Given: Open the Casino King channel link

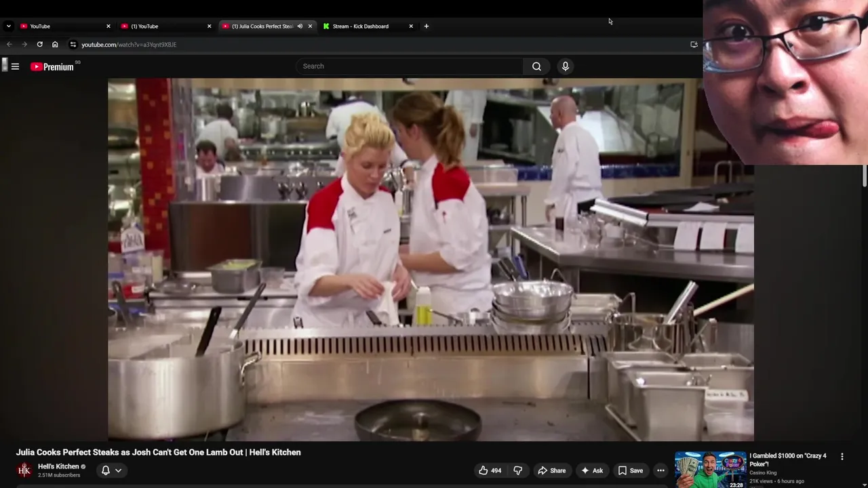Looking at the screenshot, I should click(763, 472).
